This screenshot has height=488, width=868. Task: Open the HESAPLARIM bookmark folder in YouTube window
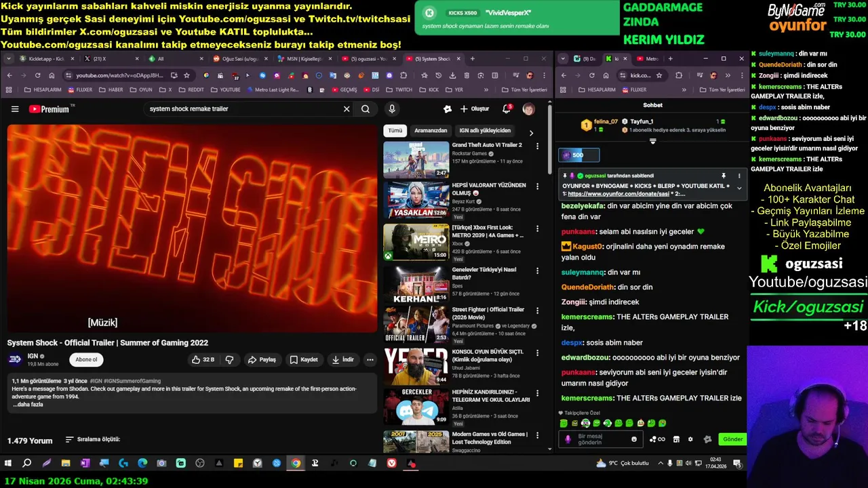(x=43, y=89)
